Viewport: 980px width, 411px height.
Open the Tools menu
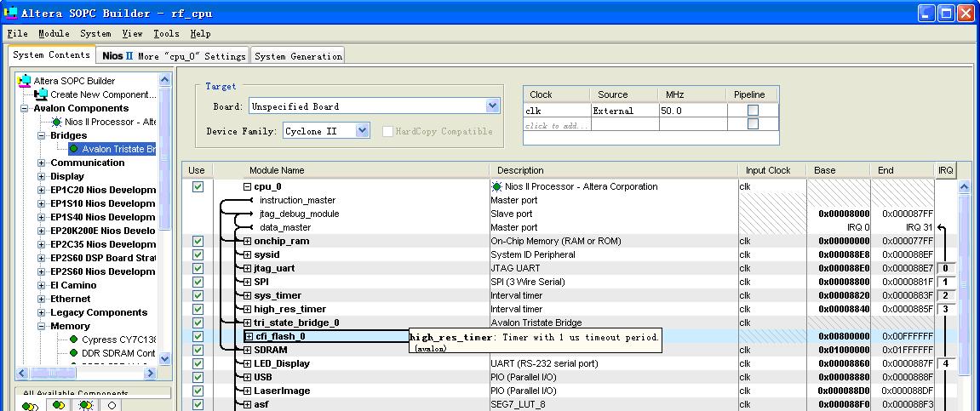(166, 34)
